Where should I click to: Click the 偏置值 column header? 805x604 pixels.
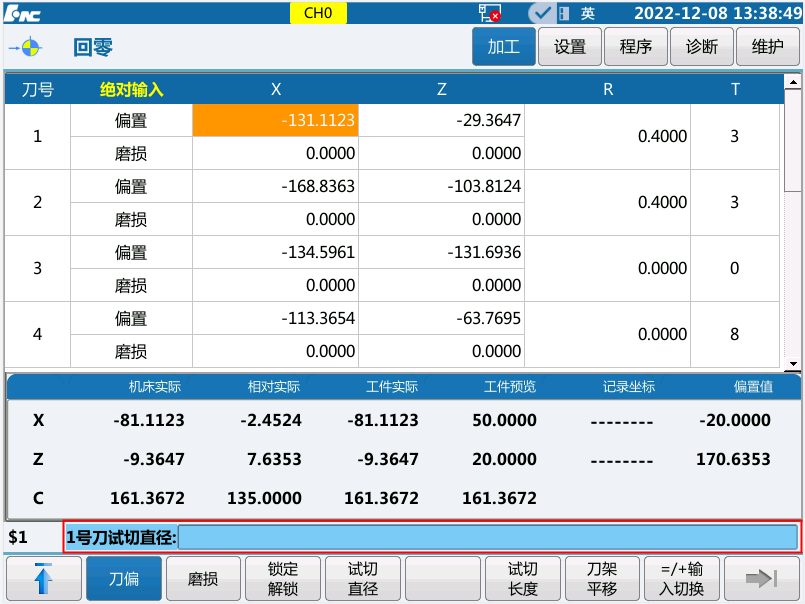point(753,386)
